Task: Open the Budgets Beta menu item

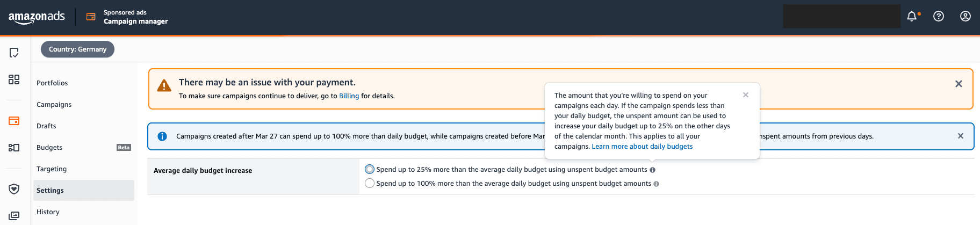Action: (49, 148)
